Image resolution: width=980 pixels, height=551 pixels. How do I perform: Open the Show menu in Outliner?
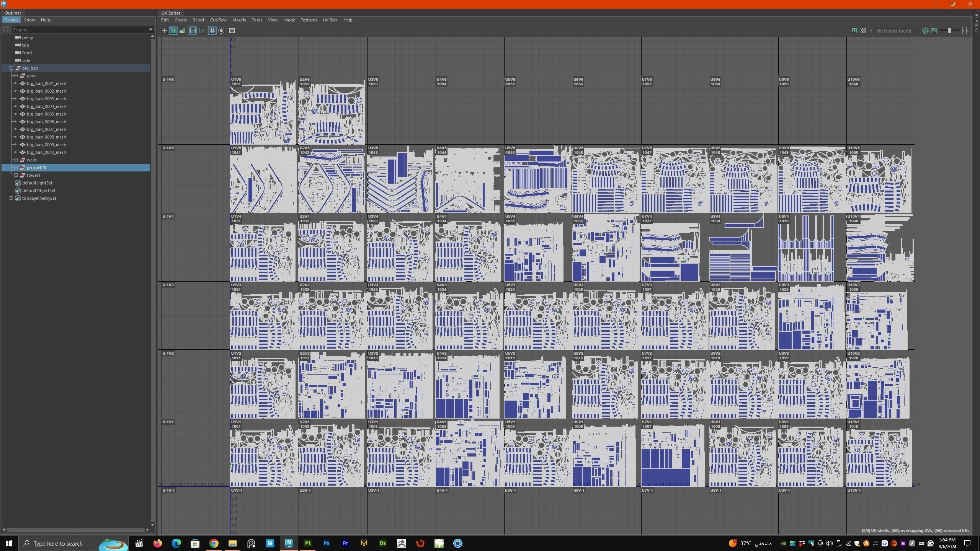[29, 20]
